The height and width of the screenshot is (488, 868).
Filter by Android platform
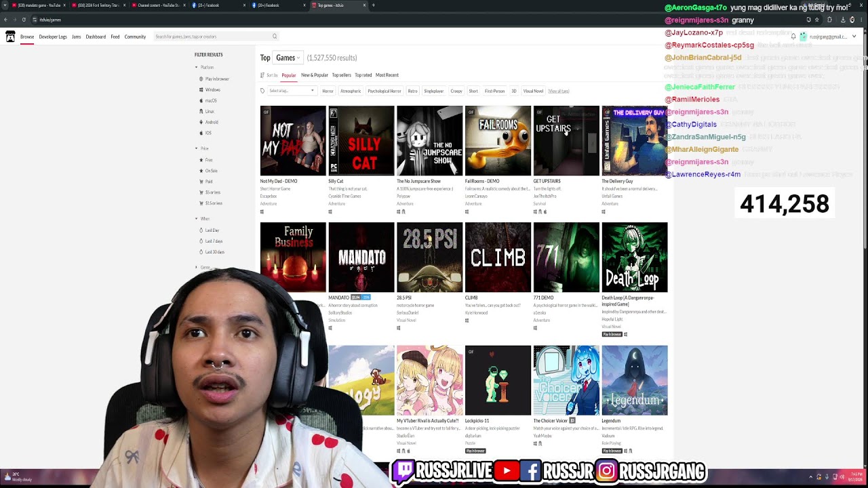[x=209, y=122]
